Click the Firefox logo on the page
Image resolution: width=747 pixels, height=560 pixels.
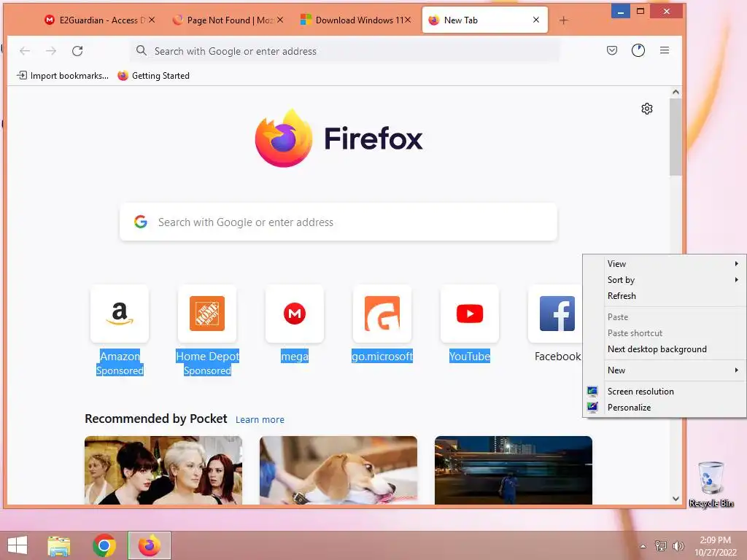pyautogui.click(x=338, y=139)
